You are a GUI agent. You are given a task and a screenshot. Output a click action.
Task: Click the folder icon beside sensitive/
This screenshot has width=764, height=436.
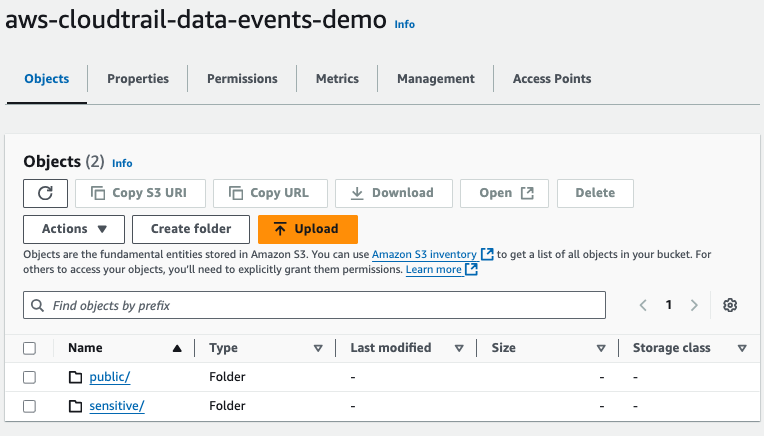pos(76,406)
